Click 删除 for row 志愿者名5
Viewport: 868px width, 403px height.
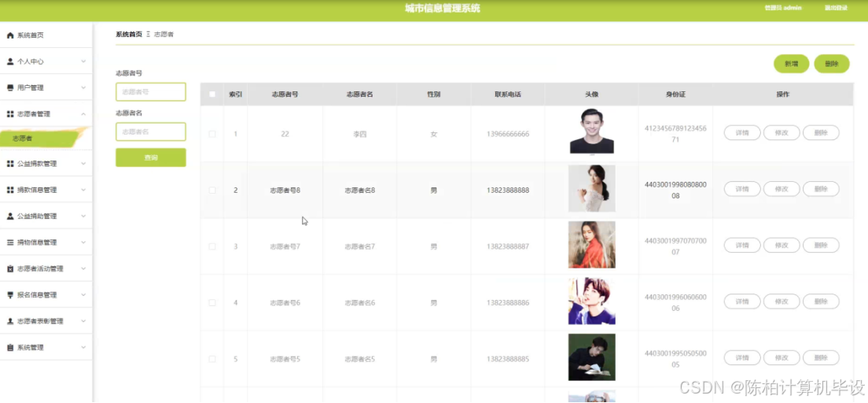tap(821, 358)
